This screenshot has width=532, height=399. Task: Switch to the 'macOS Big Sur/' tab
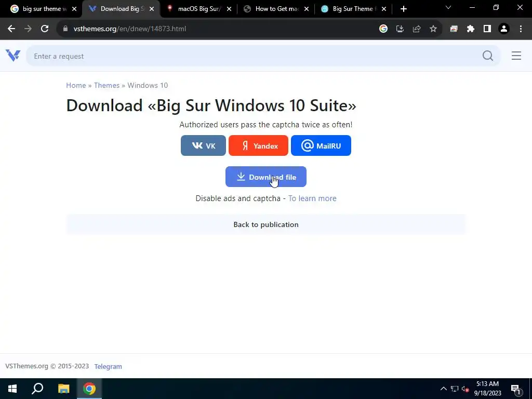(x=199, y=9)
